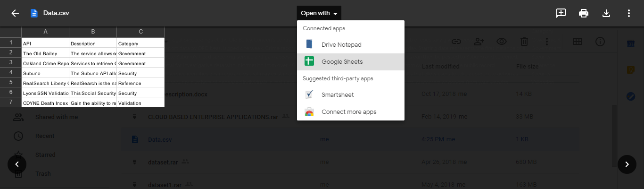Click the trash remove icon in the toolbar
Image resolution: width=644 pixels, height=189 pixels.
point(524,42)
